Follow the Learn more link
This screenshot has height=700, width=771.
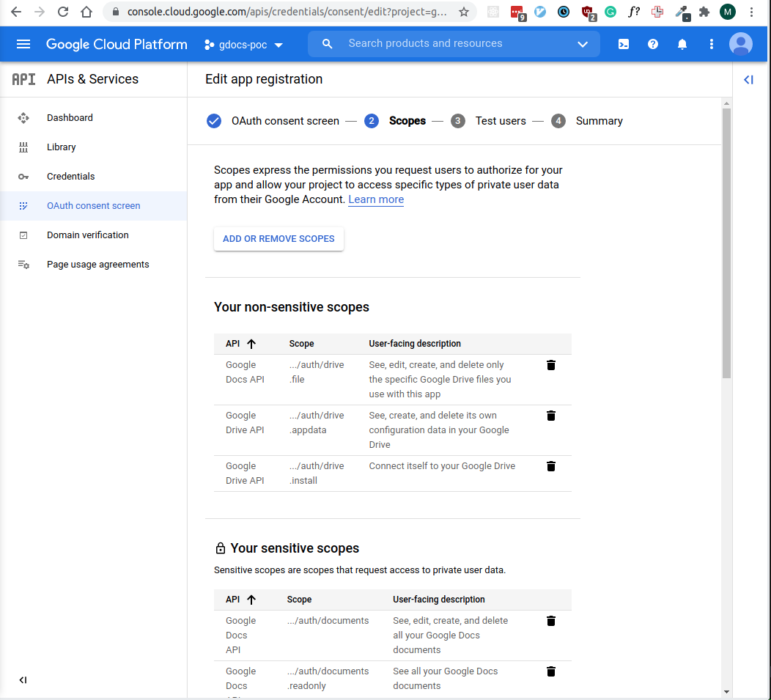[376, 199]
